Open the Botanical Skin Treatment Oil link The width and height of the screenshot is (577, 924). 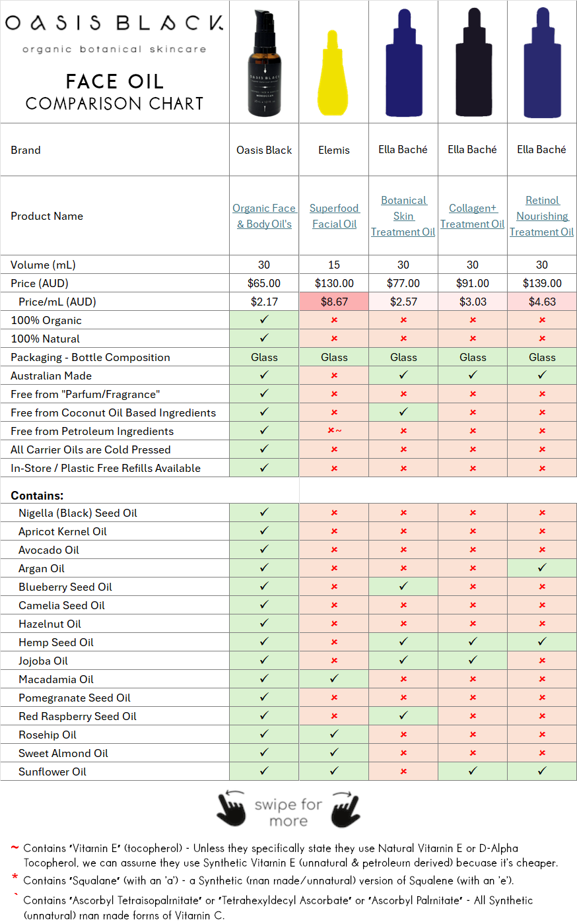point(403,216)
